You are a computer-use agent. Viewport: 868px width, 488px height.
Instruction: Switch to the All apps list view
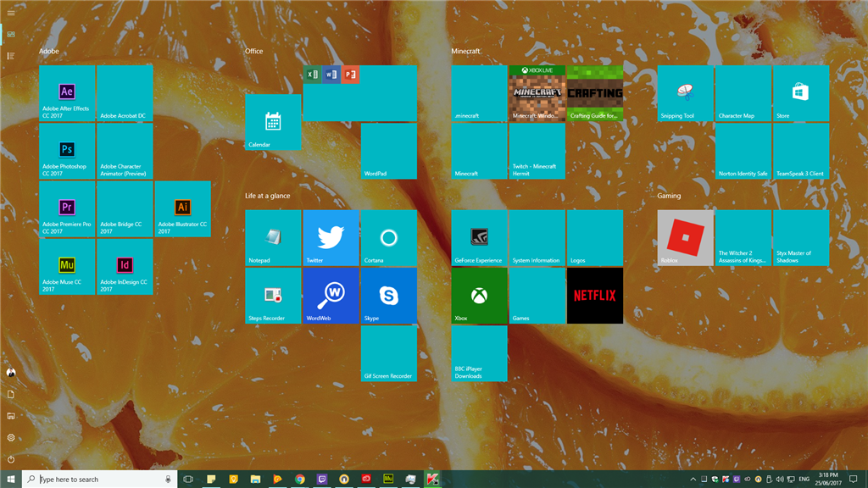click(x=11, y=56)
